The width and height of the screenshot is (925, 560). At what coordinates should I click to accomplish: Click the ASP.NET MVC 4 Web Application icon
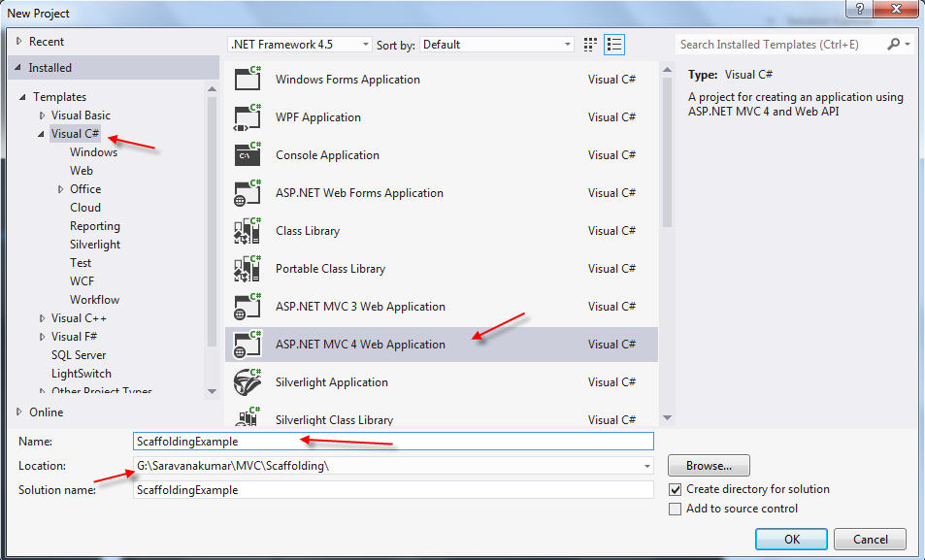248,344
